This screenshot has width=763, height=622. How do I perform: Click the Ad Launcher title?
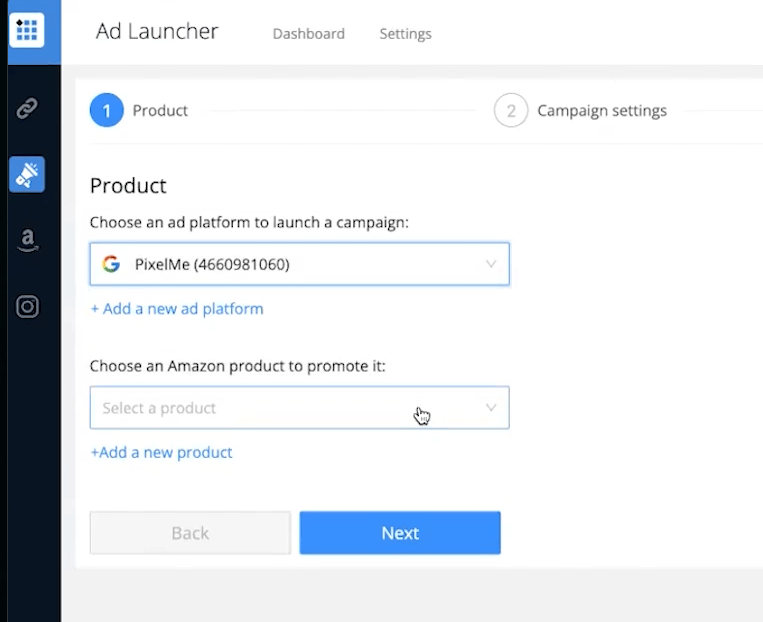click(157, 31)
